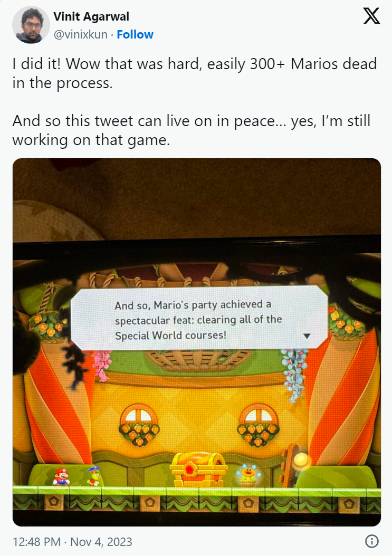
Task: Click the Special World dialog message box
Action: pos(199,318)
